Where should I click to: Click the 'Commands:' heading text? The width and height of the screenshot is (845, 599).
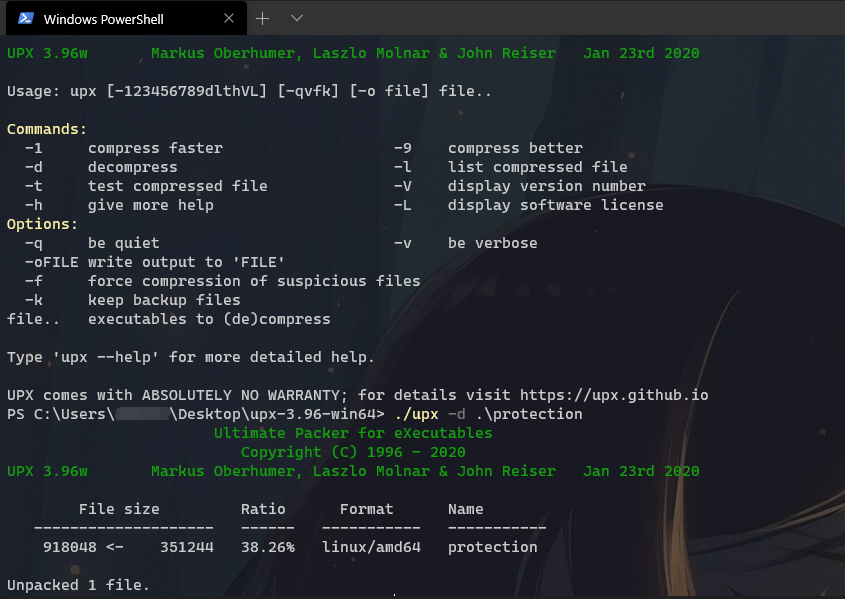click(47, 129)
